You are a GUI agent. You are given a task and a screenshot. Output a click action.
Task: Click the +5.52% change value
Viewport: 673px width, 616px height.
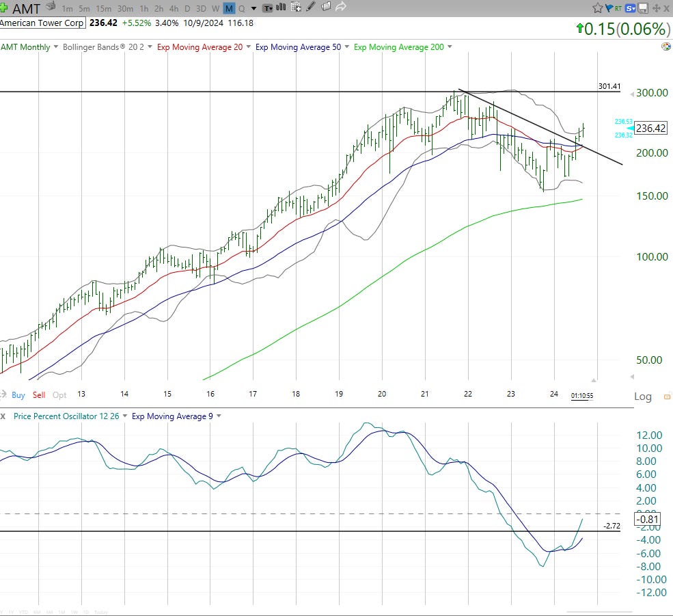click(x=137, y=23)
